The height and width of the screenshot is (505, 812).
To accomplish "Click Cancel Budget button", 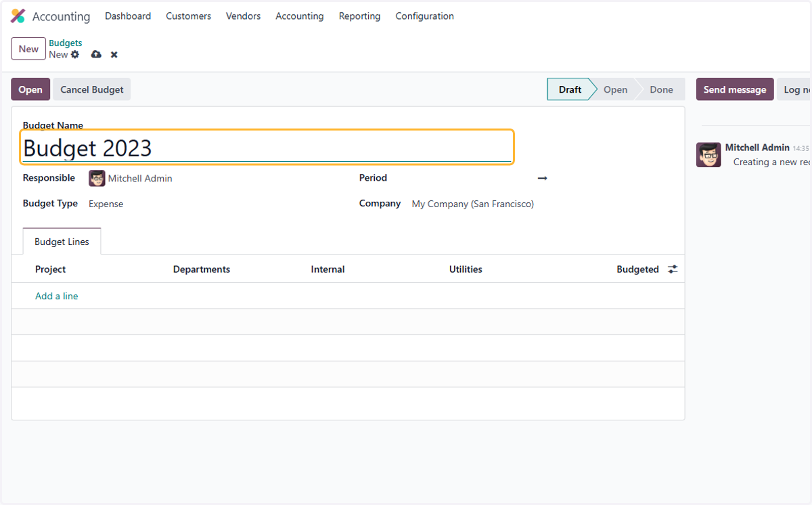I will pyautogui.click(x=92, y=89).
